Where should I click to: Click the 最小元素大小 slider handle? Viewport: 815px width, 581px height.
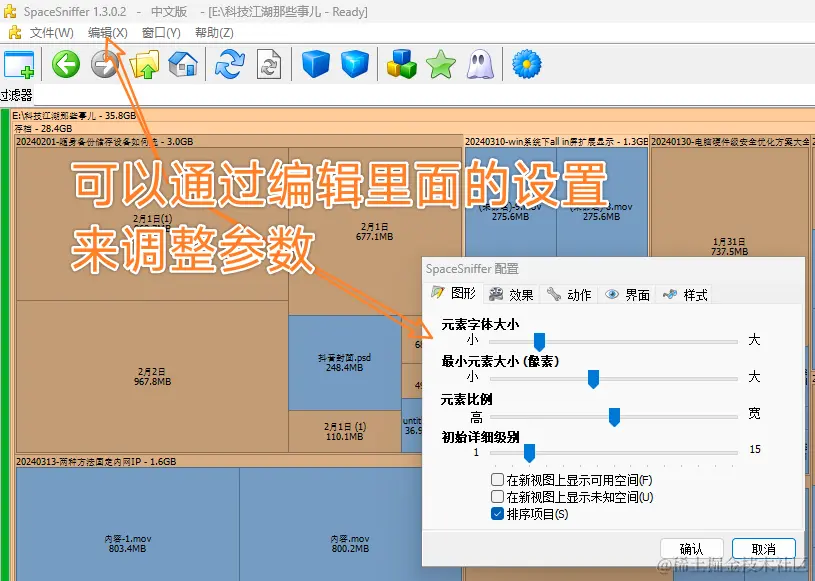(593, 379)
